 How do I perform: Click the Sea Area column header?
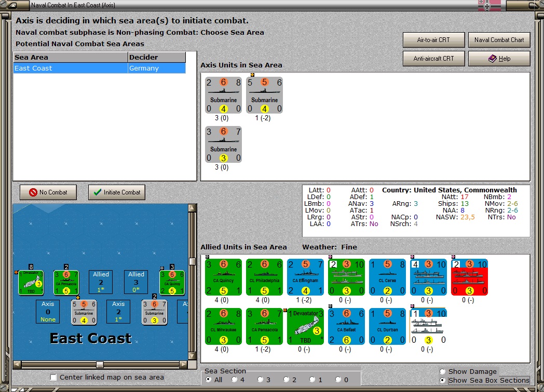point(71,57)
